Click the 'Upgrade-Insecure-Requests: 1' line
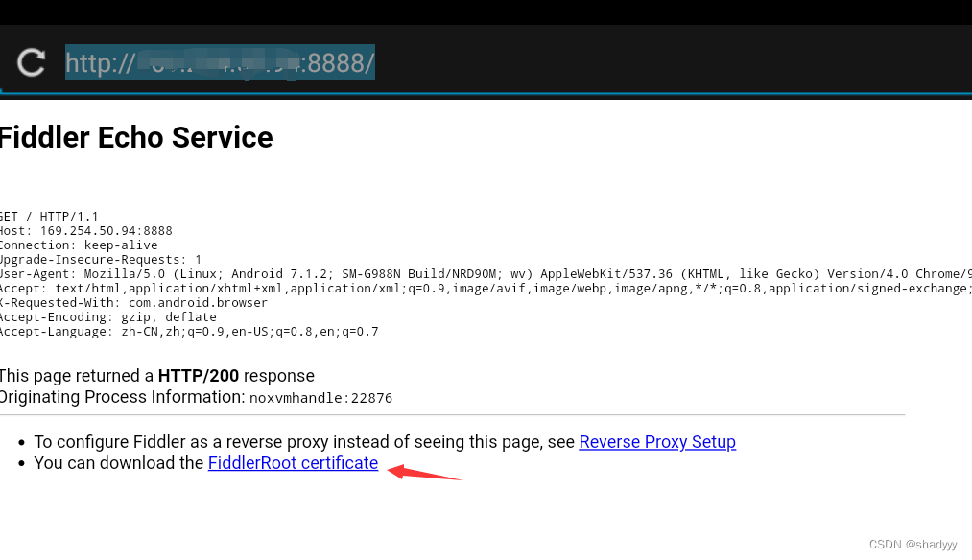Image resolution: width=972 pixels, height=560 pixels. point(101,259)
